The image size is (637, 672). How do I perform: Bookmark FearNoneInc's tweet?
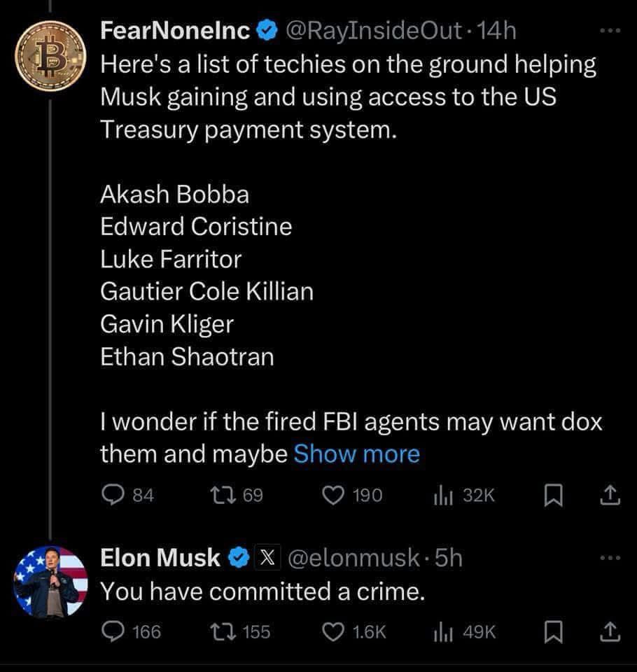pos(554,495)
